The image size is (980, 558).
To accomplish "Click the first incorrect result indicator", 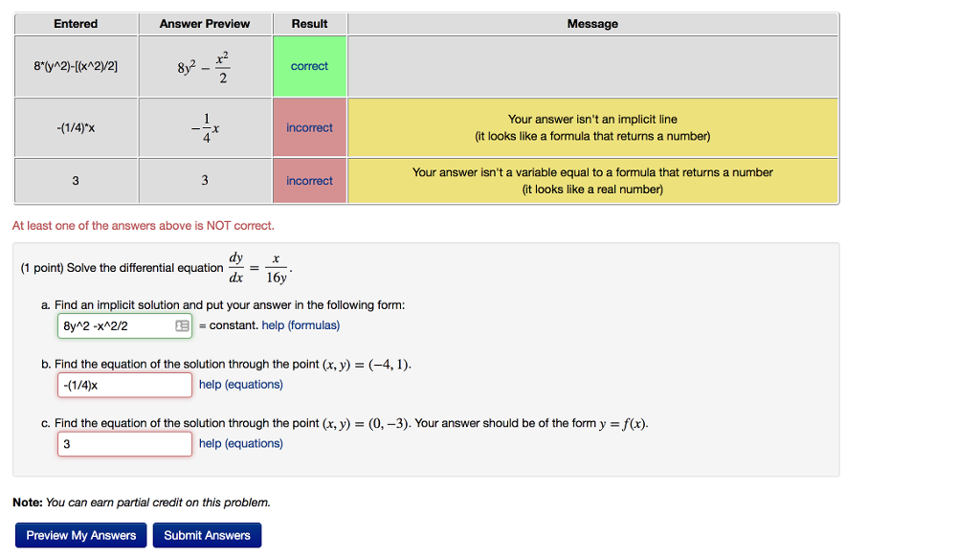I will 309,127.
